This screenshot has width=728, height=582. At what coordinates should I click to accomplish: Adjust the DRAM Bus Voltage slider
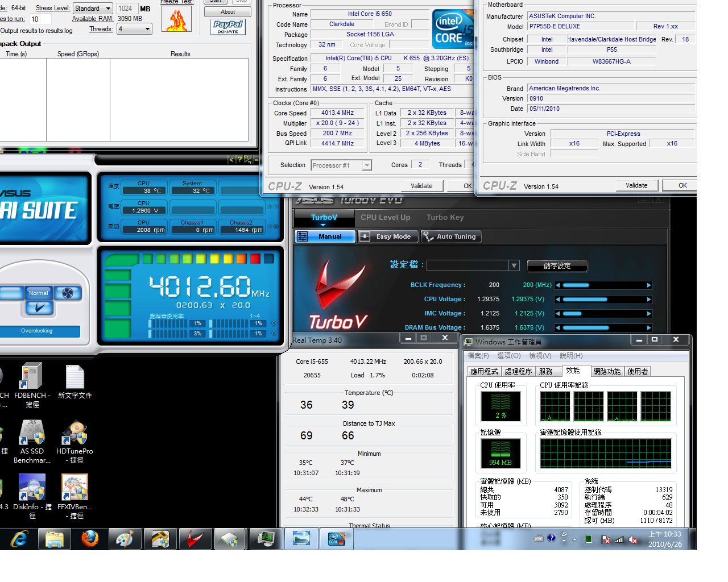(x=603, y=328)
